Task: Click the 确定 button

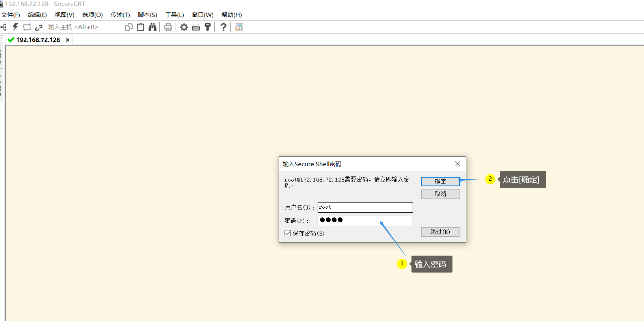Action: click(x=440, y=181)
